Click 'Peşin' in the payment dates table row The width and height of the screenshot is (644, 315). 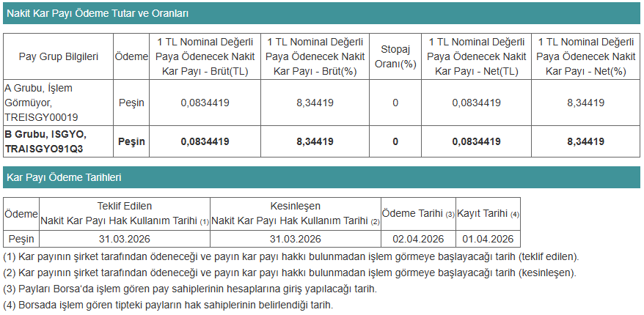pos(21,239)
